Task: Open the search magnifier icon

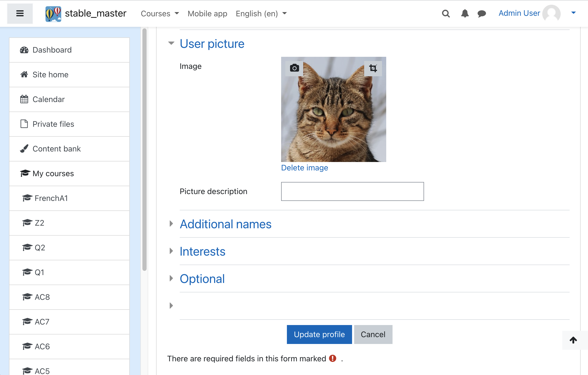Action: 446,13
